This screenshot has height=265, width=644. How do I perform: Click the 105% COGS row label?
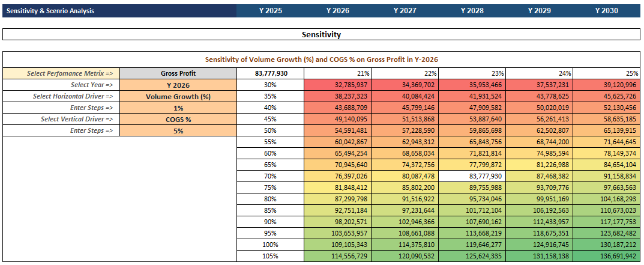(x=271, y=256)
